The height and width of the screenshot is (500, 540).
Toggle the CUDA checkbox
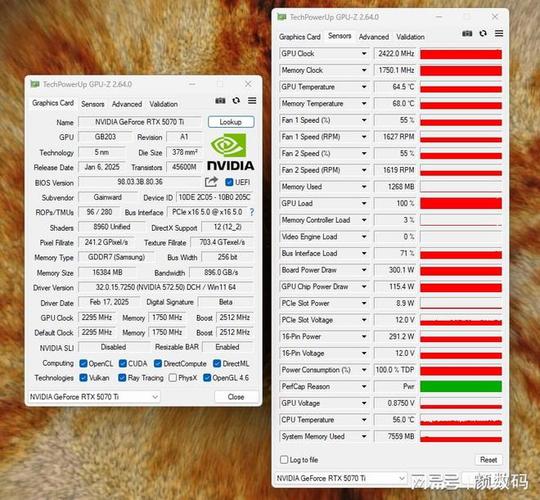(123, 363)
